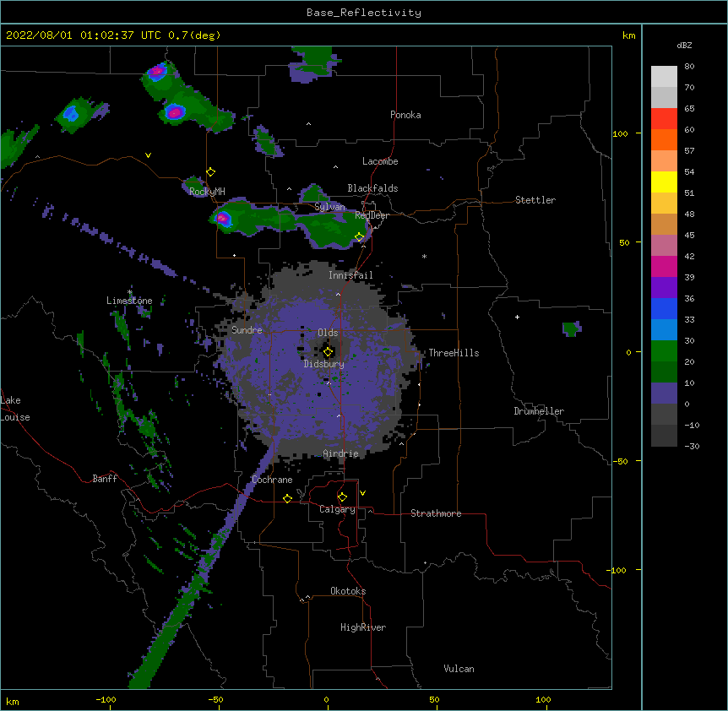Click the white plus marker west of Drumheller
728x711 pixels.
coord(517,317)
